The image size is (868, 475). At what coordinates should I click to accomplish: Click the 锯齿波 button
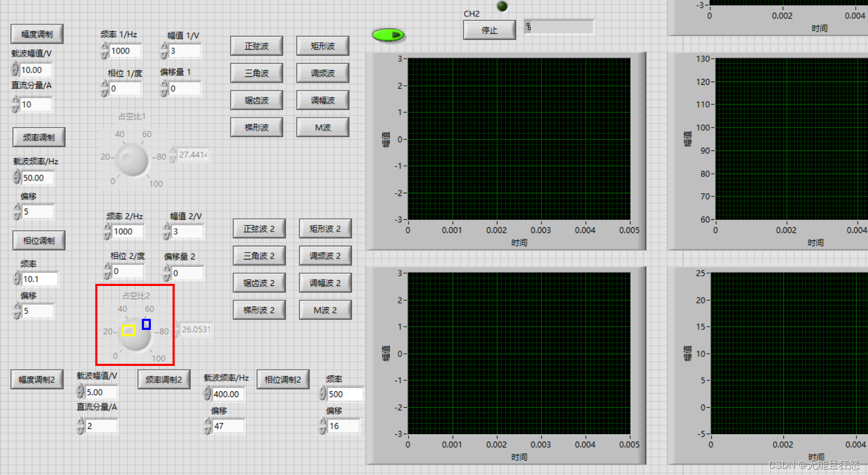pos(257,100)
